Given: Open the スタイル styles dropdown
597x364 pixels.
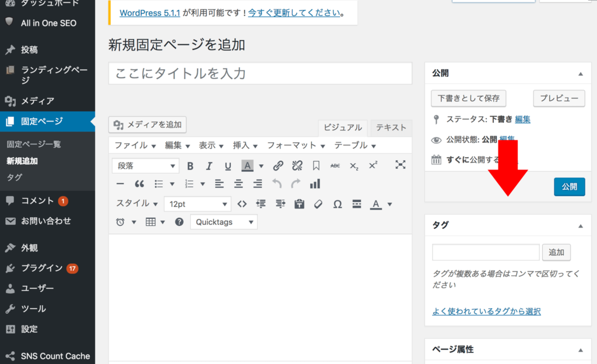Looking at the screenshot, I should point(136,203).
